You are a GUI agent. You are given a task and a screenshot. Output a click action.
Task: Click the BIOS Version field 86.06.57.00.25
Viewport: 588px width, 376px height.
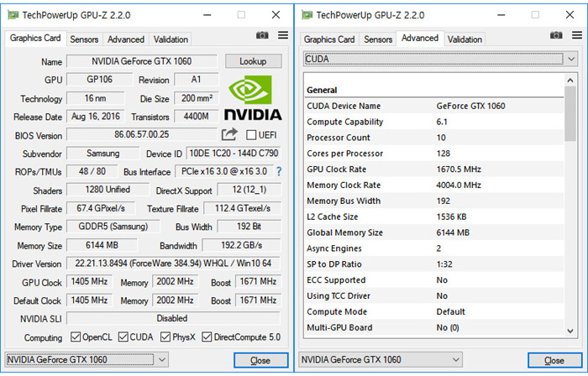142,134
